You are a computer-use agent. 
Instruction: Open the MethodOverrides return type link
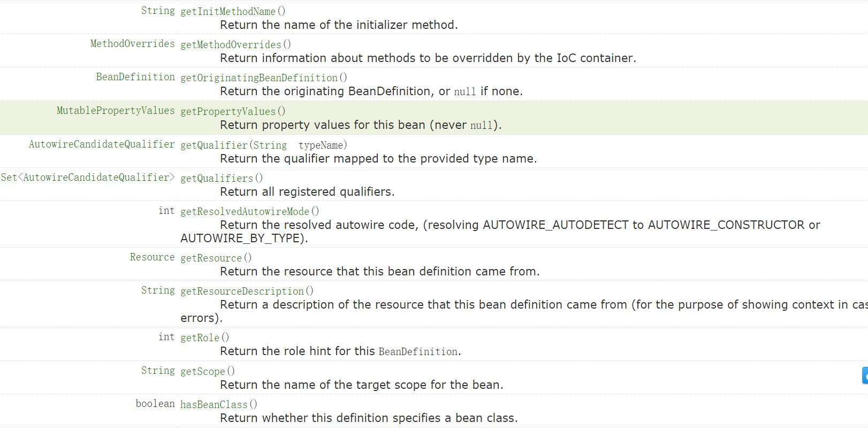[132, 44]
